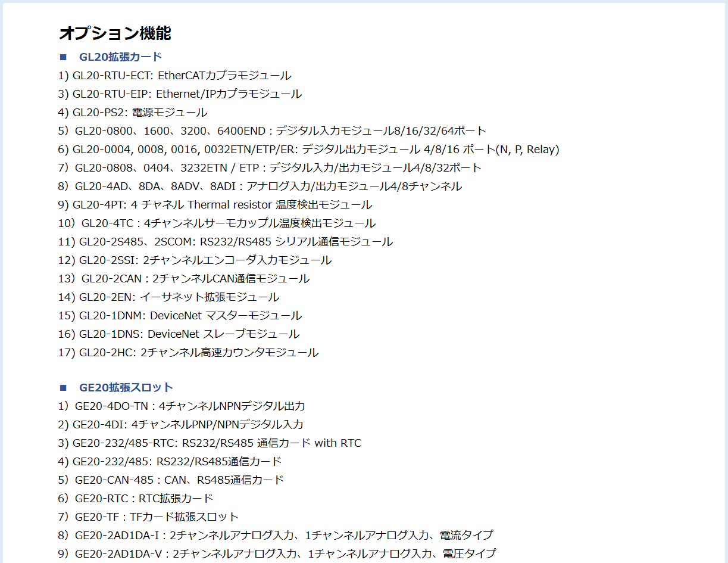Screen dimensions: 728x563
Task: Click the GL20-4AD アナログ入力/出力 line
Action: coord(260,186)
